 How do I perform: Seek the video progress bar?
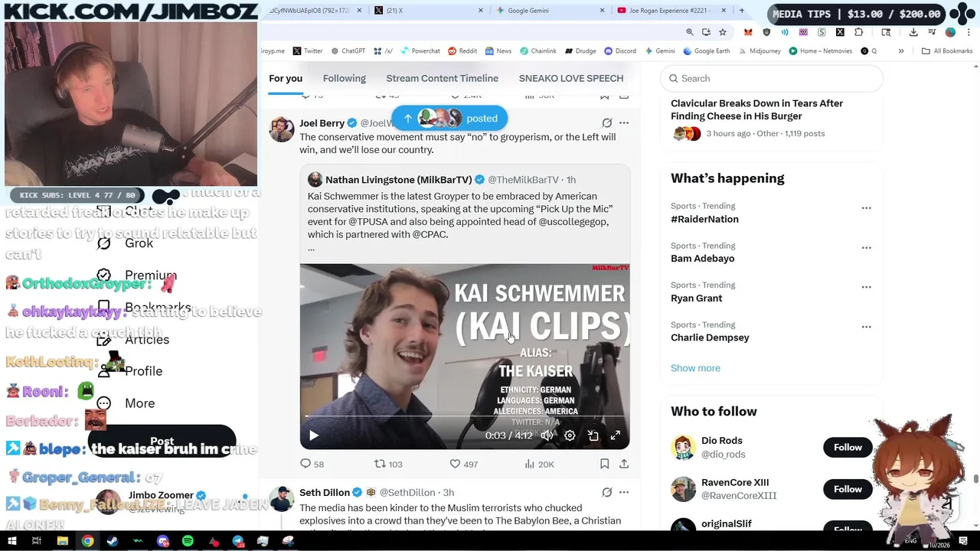click(464, 416)
